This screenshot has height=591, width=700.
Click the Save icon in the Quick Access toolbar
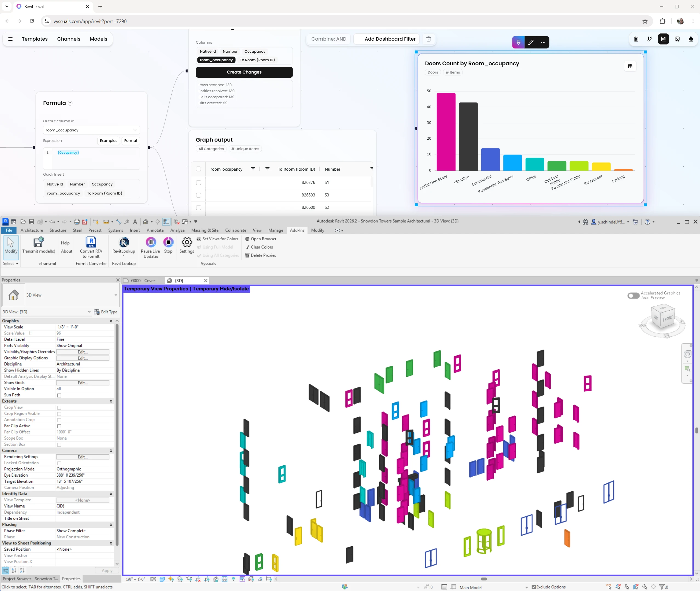[31, 221]
